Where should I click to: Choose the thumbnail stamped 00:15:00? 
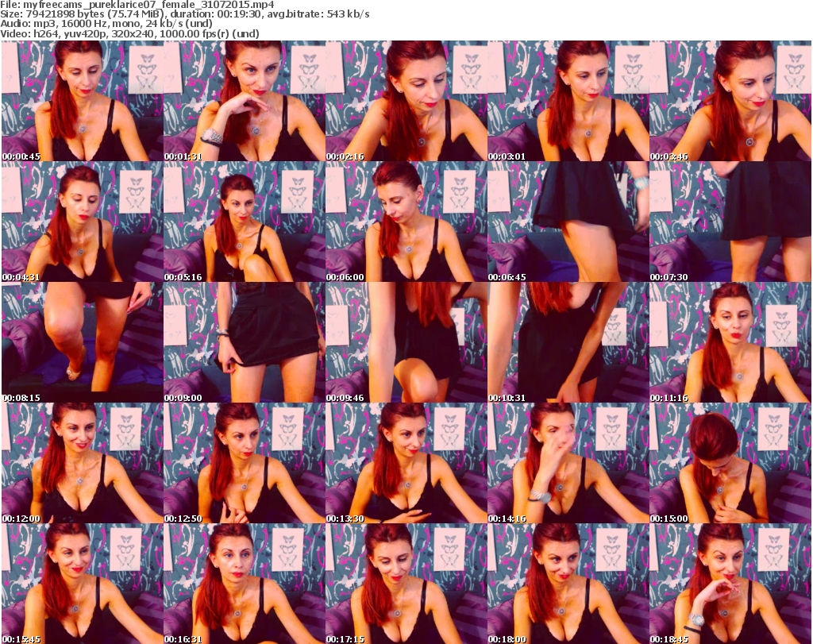(730, 464)
